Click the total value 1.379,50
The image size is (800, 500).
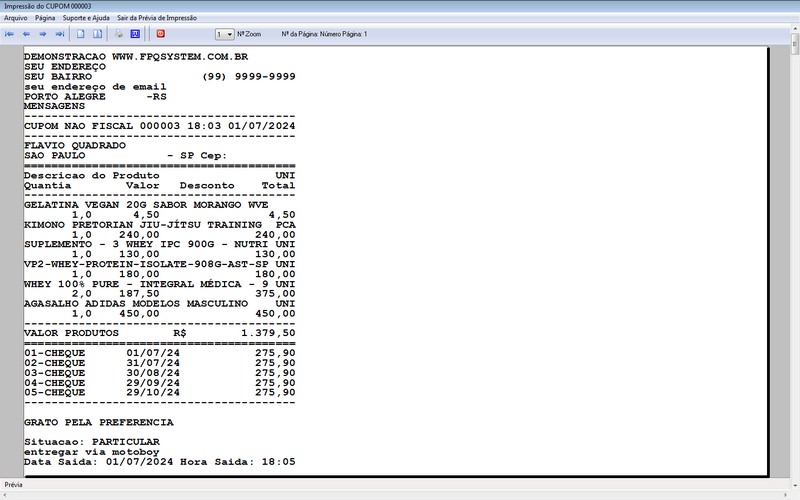click(x=268, y=333)
